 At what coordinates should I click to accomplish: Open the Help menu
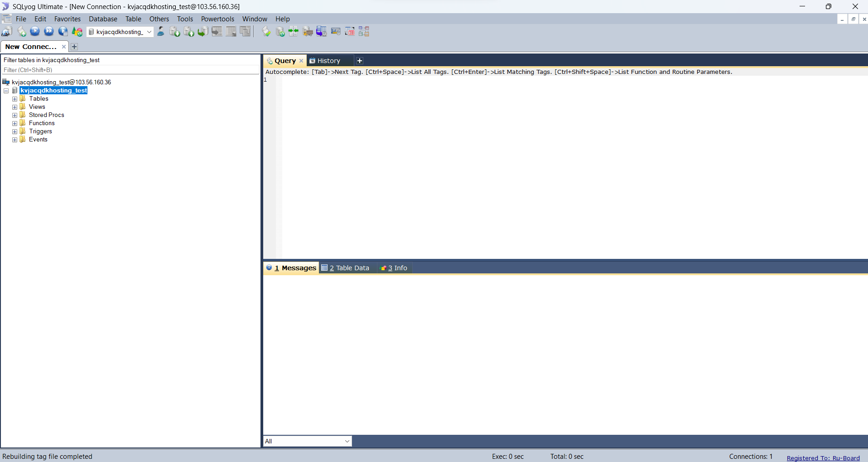click(282, 19)
